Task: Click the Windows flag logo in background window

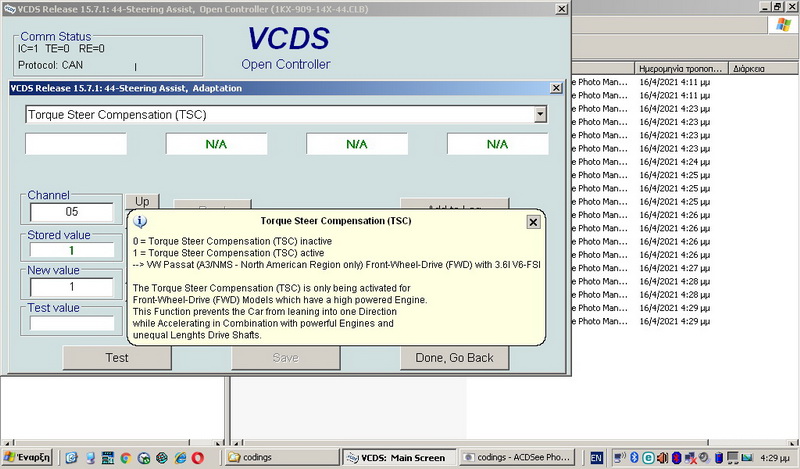Action: pos(783,24)
